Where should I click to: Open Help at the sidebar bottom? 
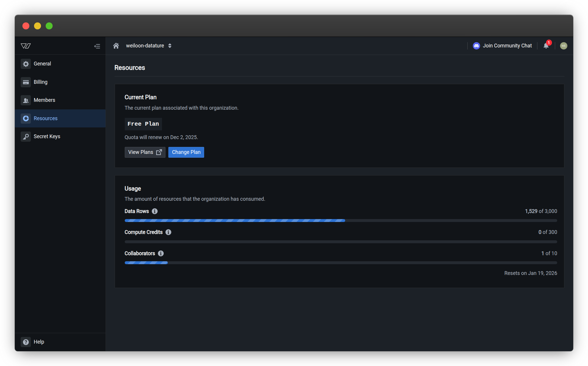click(x=39, y=342)
